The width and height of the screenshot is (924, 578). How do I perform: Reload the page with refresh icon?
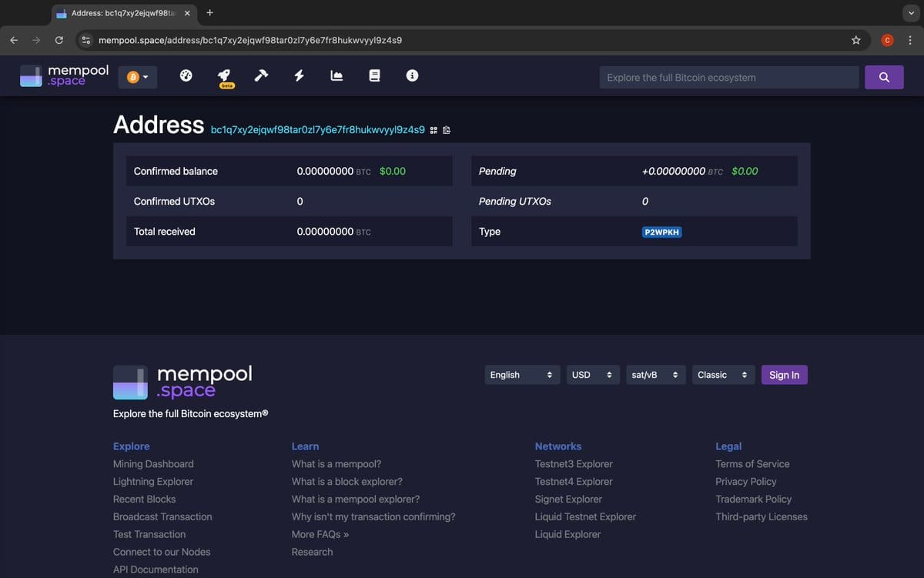[x=59, y=40]
